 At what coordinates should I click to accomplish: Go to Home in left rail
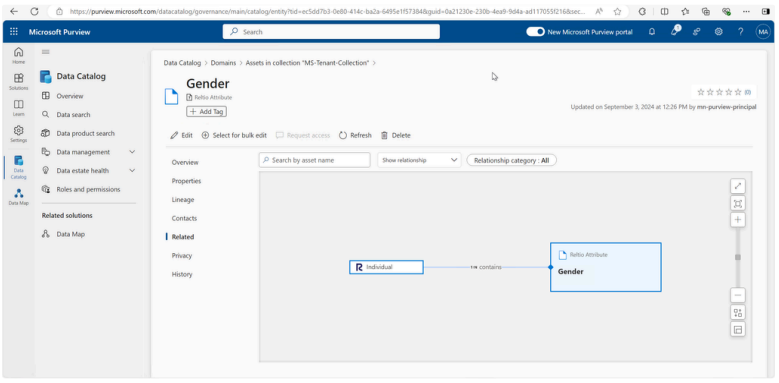tap(18, 55)
